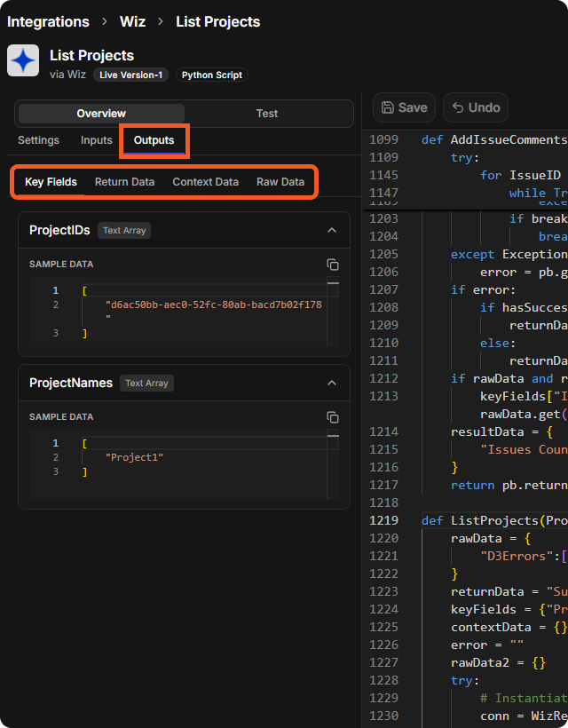Click line number 1219 in code editor
The height and width of the screenshot is (728, 568).
[383, 520]
